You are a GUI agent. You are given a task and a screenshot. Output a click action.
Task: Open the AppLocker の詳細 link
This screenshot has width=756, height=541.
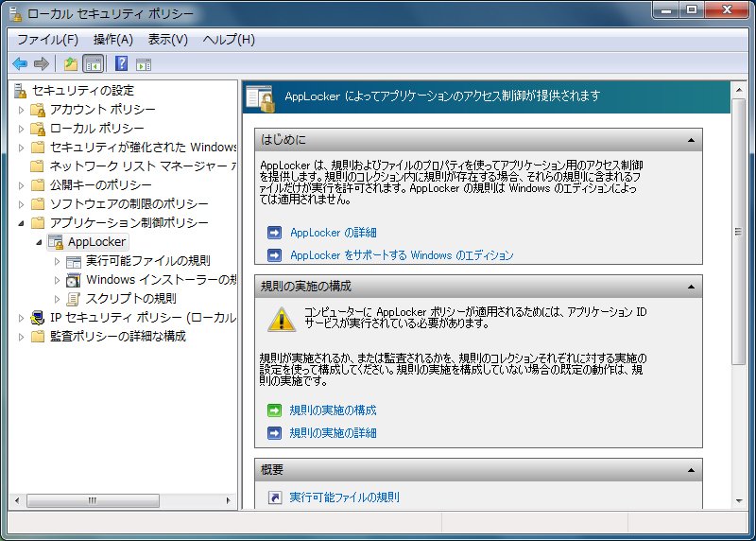coord(334,233)
